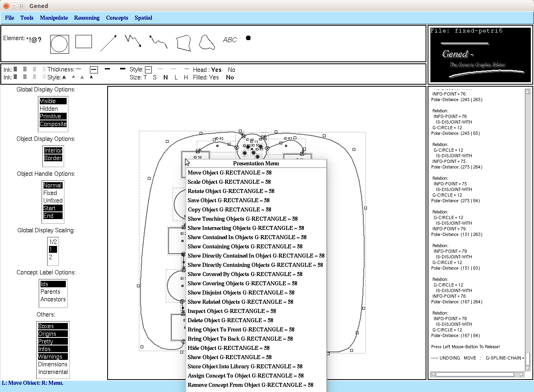
Task: Click the info panel scroll-up arrow
Action: pyautogui.click(x=528, y=91)
